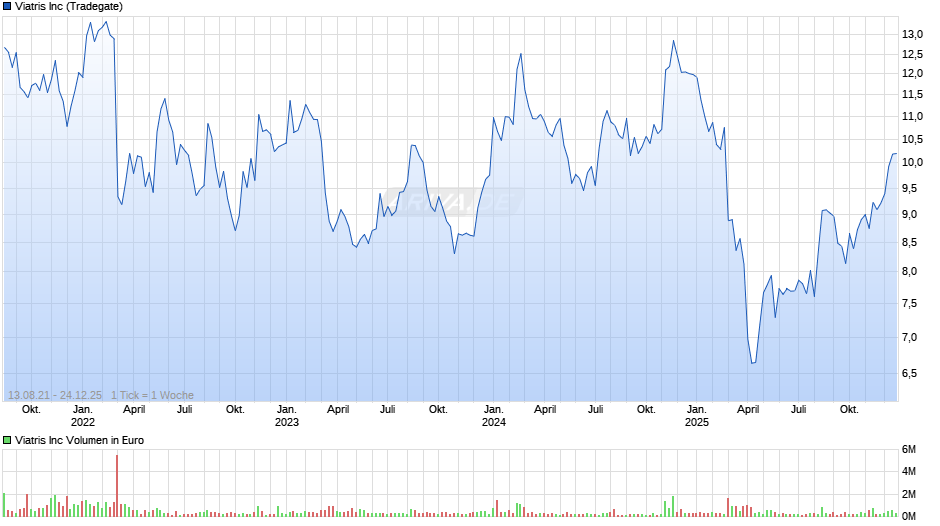Click the 4M volume axis label
This screenshot has height=526, width=940.
click(909, 471)
